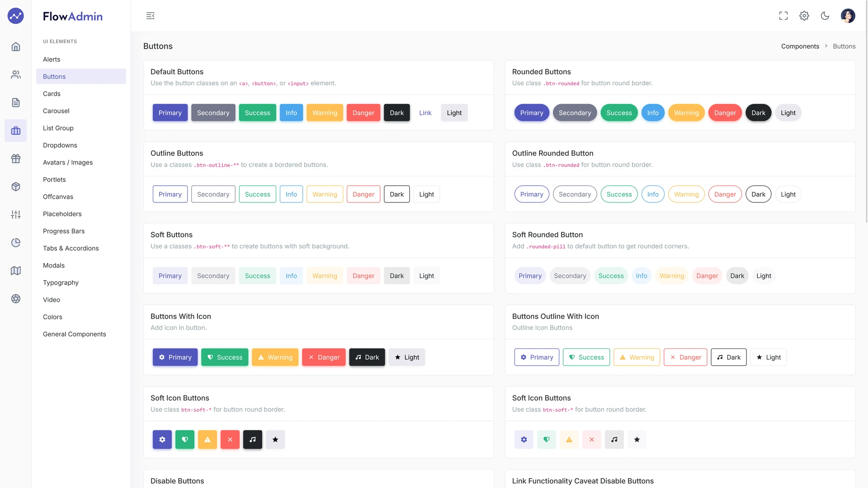The height and width of the screenshot is (488, 868).
Task: Click the soft gray music note button
Action: [614, 439]
